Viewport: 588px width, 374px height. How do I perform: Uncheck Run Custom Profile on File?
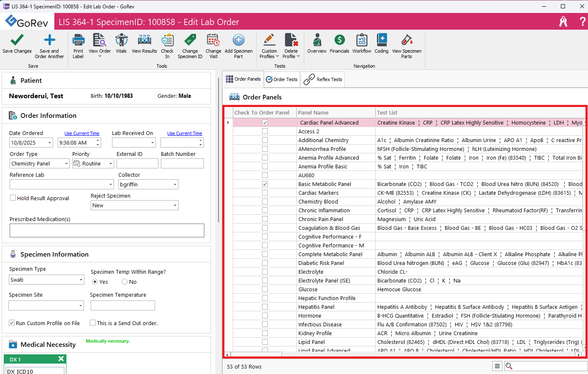click(x=12, y=323)
